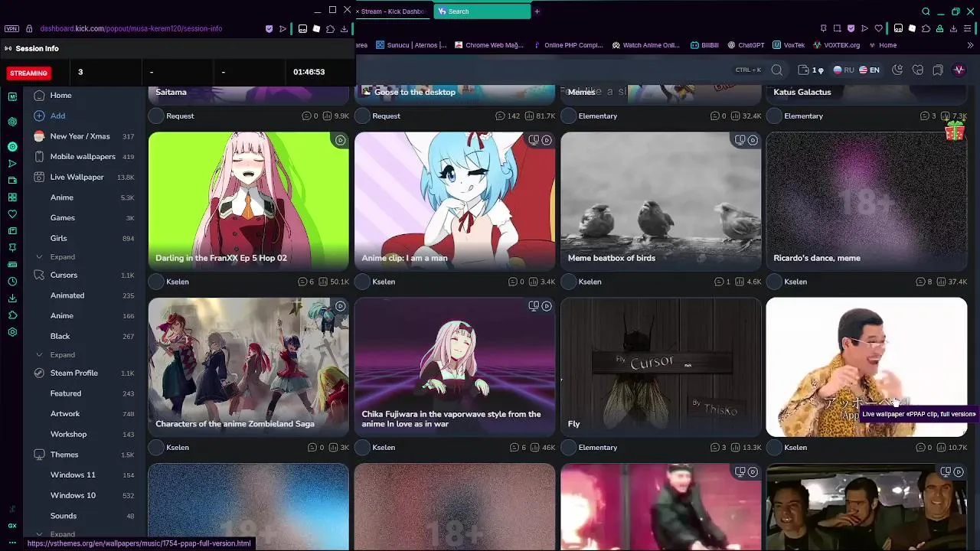Show more bookmarks overflow chevron

[971, 45]
